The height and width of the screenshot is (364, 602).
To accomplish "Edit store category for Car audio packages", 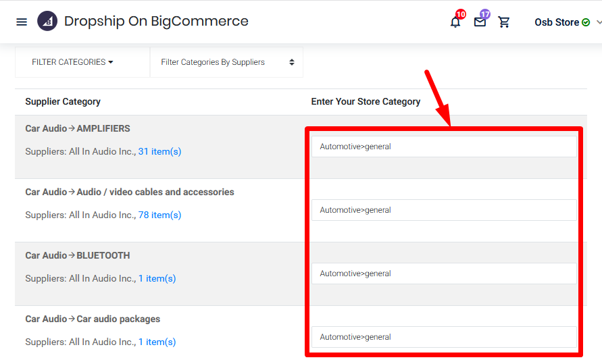I will 444,337.
